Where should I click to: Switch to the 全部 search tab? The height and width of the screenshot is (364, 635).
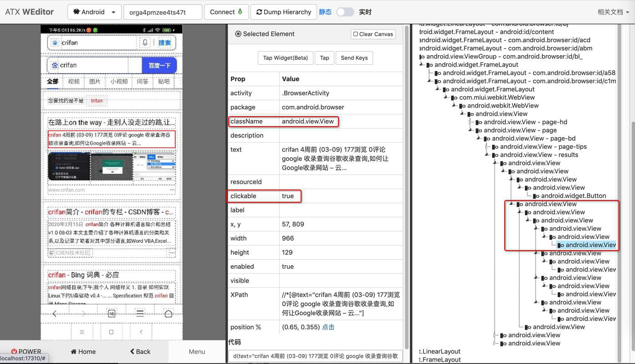point(53,81)
